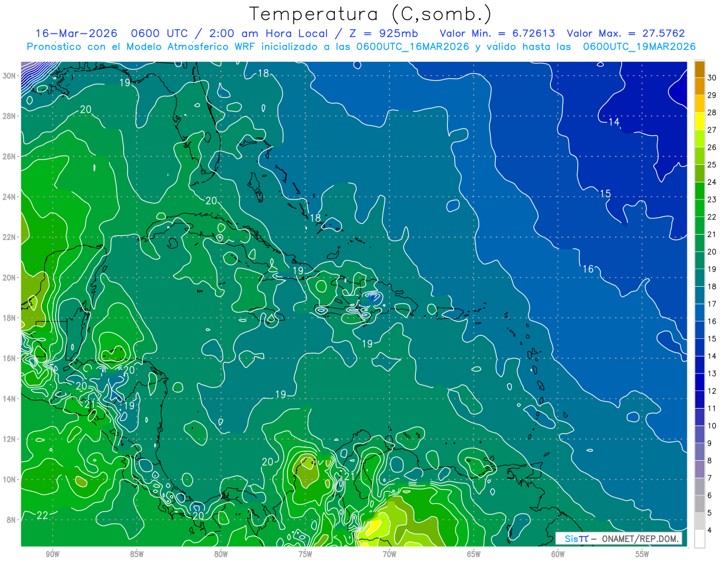This screenshot has height=562, width=728.
Task: Click "Valor Max. = 27.5762" text
Action: coord(626,33)
